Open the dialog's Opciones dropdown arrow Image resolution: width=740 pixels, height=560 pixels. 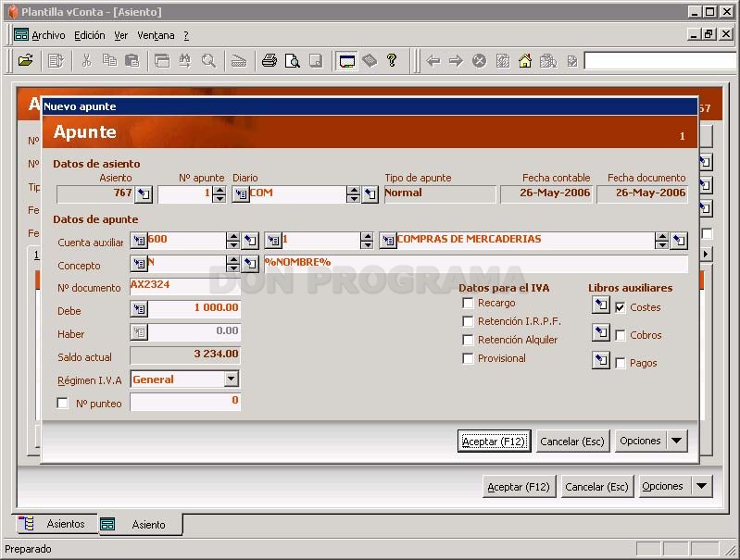click(x=677, y=441)
